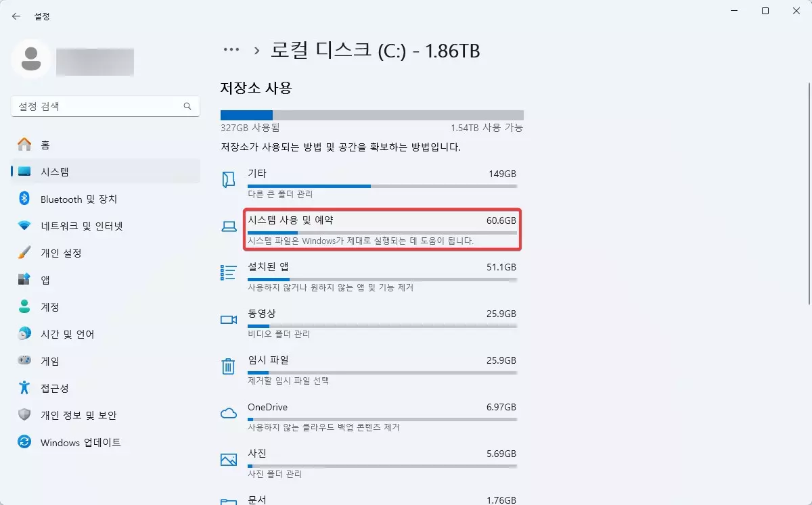The height and width of the screenshot is (505, 812).
Task: Open Bluetooth 및 장치 settings icon
Action: click(23, 199)
